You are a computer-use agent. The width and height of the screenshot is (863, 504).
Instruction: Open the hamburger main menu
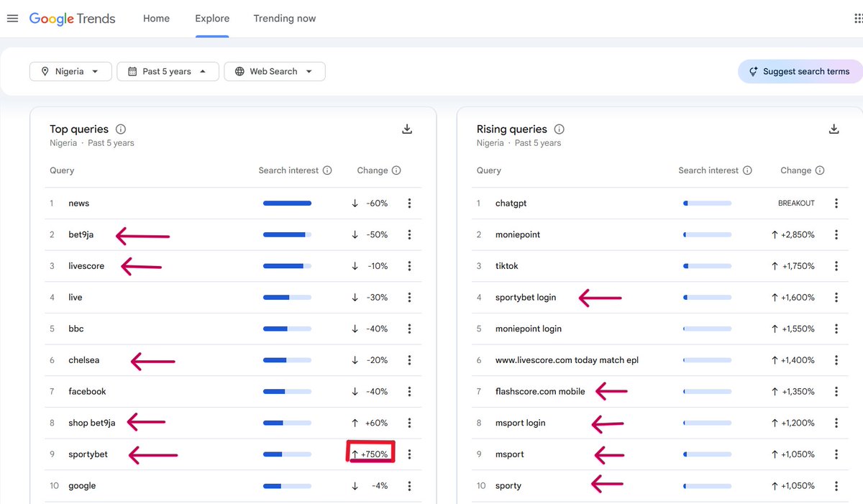(12, 18)
